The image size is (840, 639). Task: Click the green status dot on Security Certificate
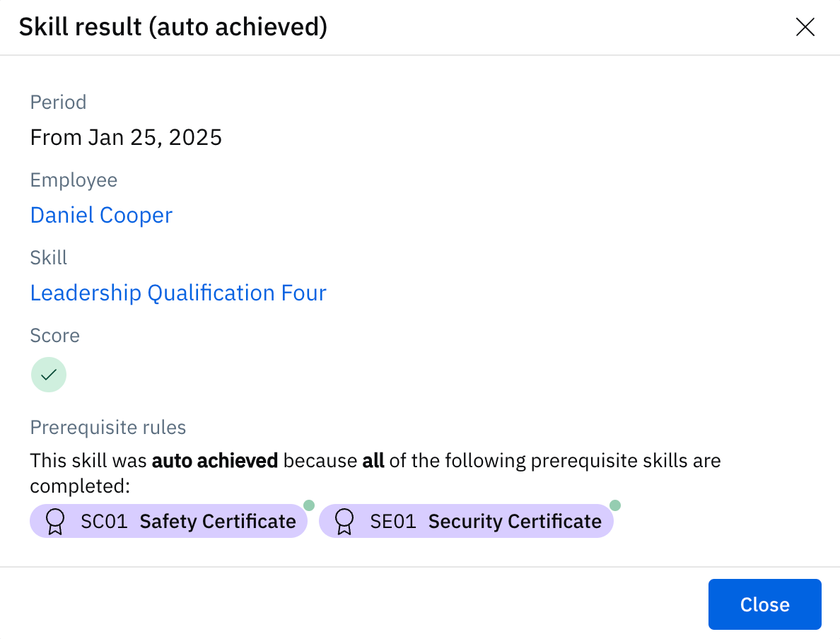tap(615, 505)
